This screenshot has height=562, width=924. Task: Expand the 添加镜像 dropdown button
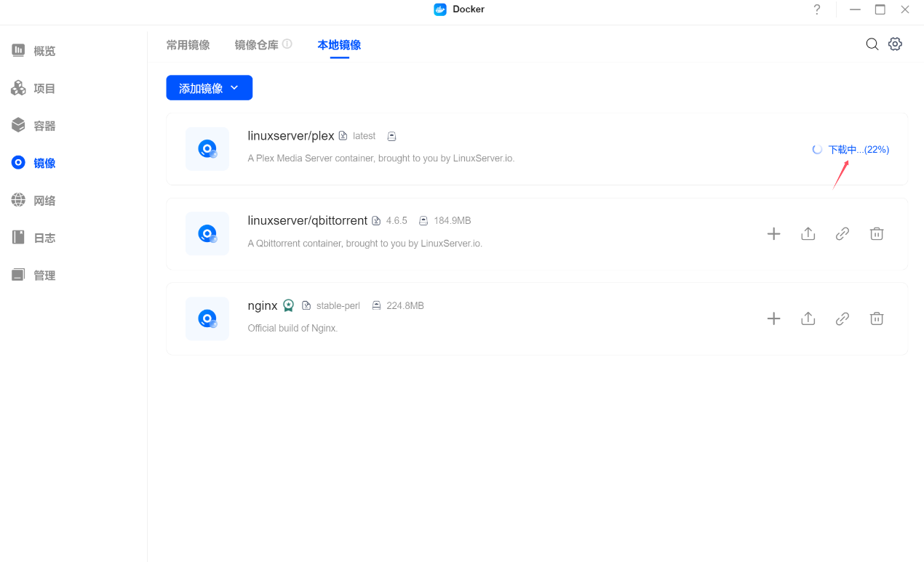click(x=209, y=88)
